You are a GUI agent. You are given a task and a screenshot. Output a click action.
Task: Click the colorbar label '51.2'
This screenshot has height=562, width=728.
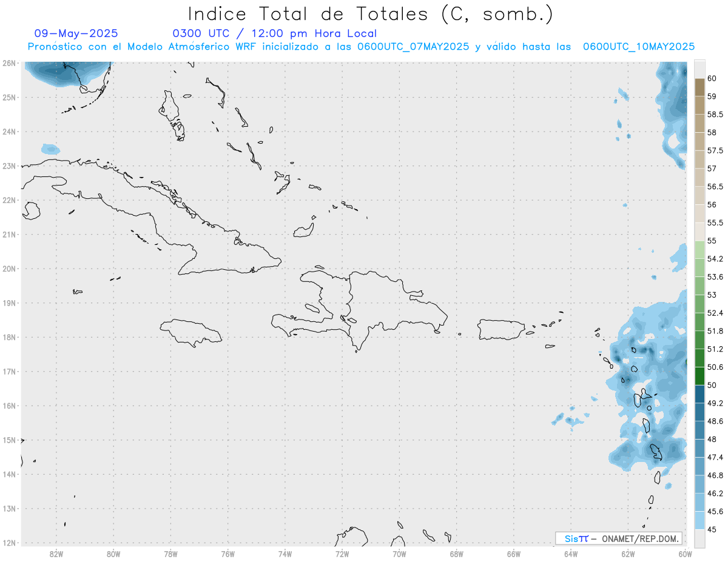[x=715, y=349]
